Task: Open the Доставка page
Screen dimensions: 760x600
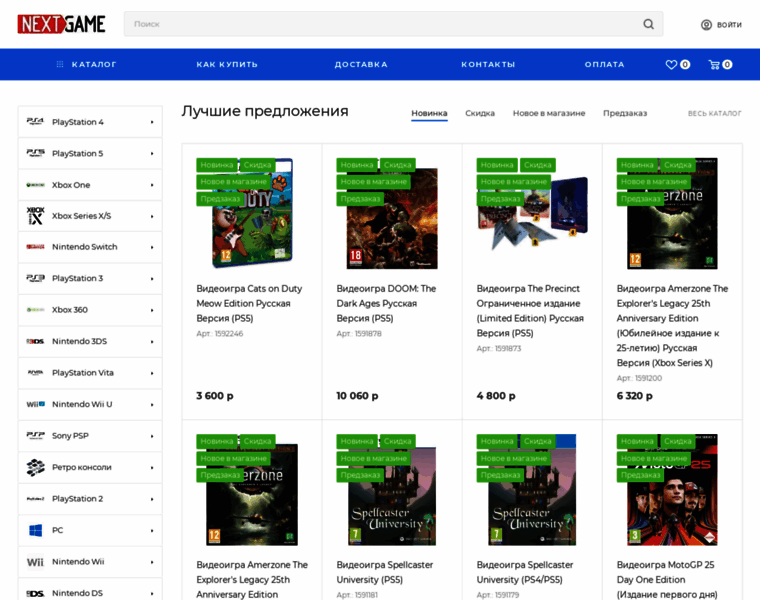Action: (x=361, y=64)
